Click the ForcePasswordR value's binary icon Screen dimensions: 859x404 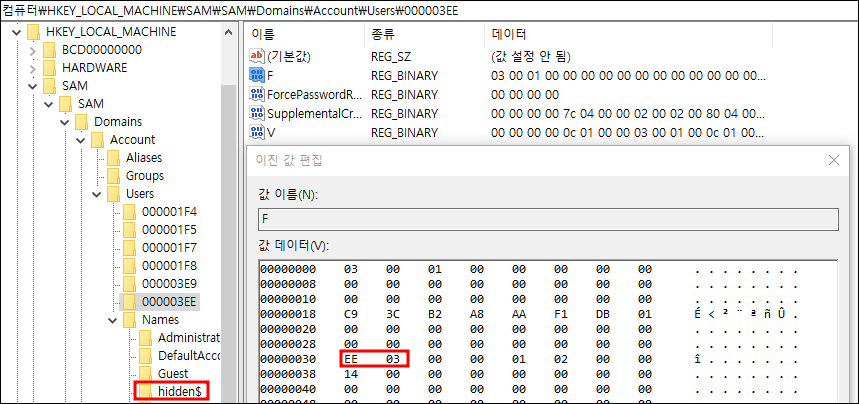point(255,94)
